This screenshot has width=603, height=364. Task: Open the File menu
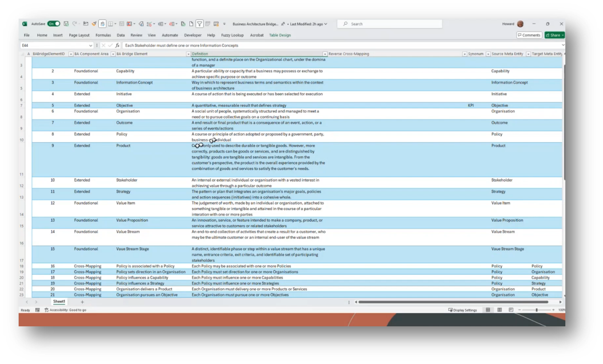tap(27, 35)
